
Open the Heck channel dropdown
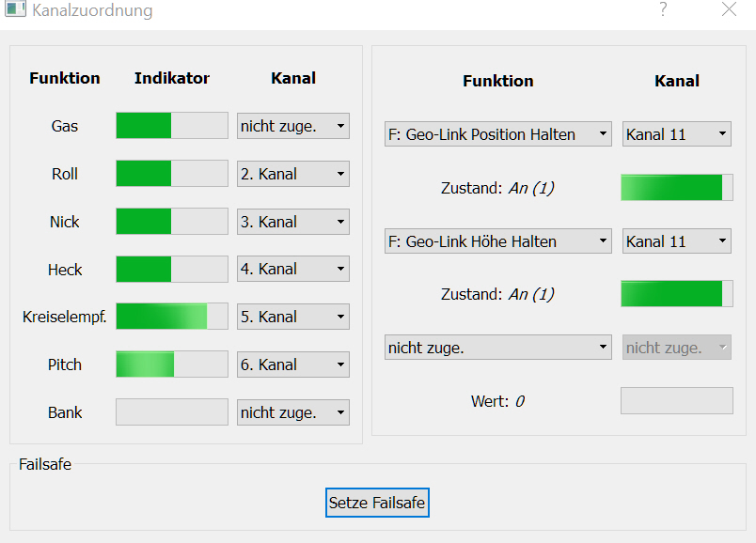click(292, 270)
